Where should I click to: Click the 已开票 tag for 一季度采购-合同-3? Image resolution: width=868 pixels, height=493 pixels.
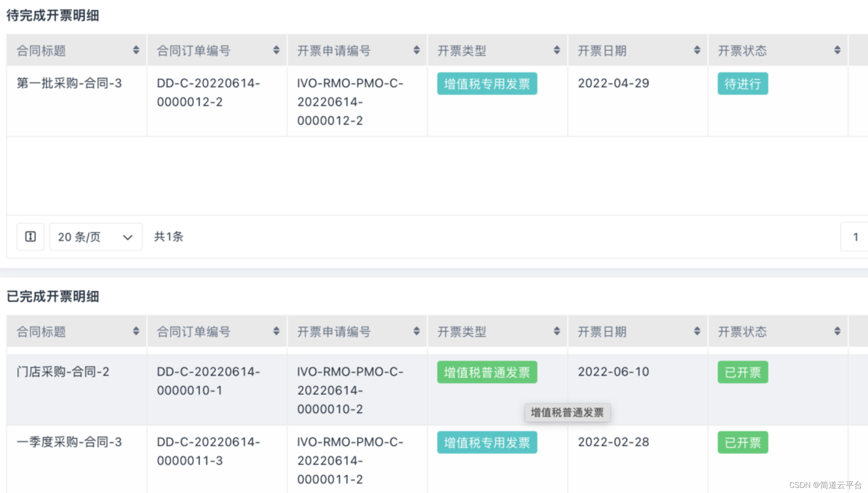click(x=742, y=442)
